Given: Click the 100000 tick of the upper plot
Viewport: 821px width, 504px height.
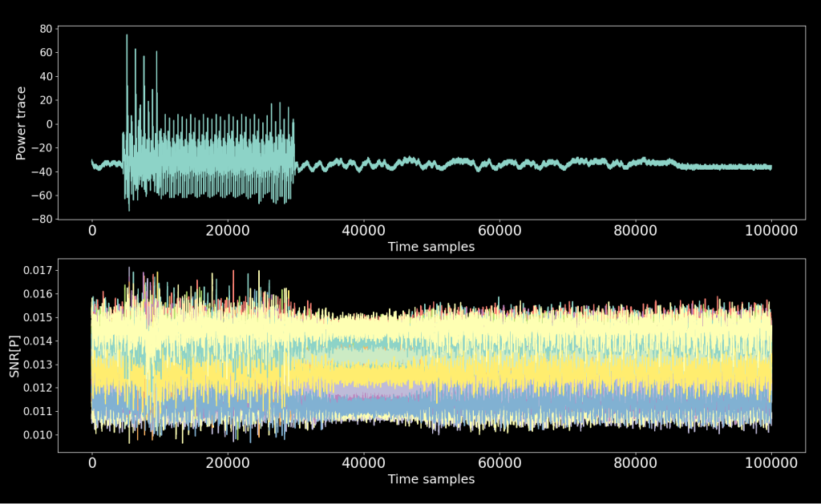Looking at the screenshot, I should point(772,230).
